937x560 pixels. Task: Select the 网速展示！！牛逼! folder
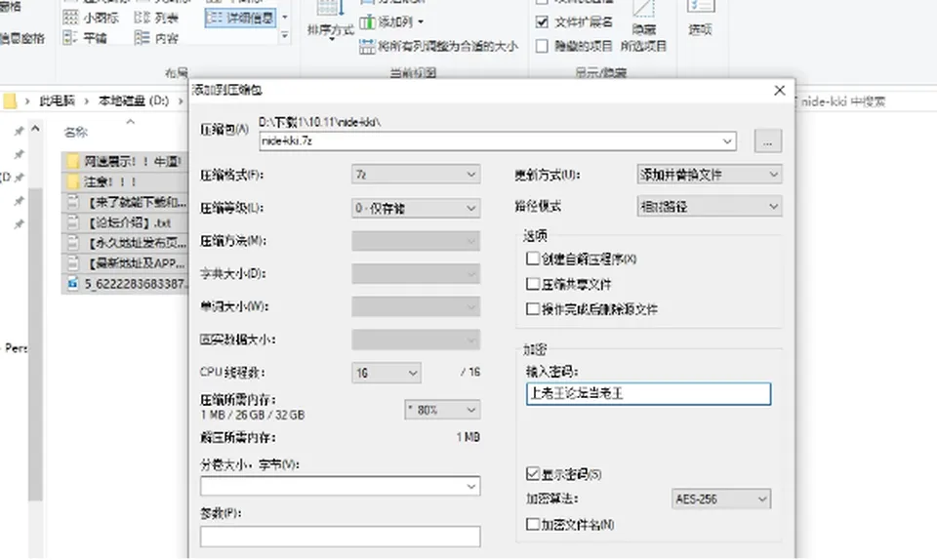125,161
